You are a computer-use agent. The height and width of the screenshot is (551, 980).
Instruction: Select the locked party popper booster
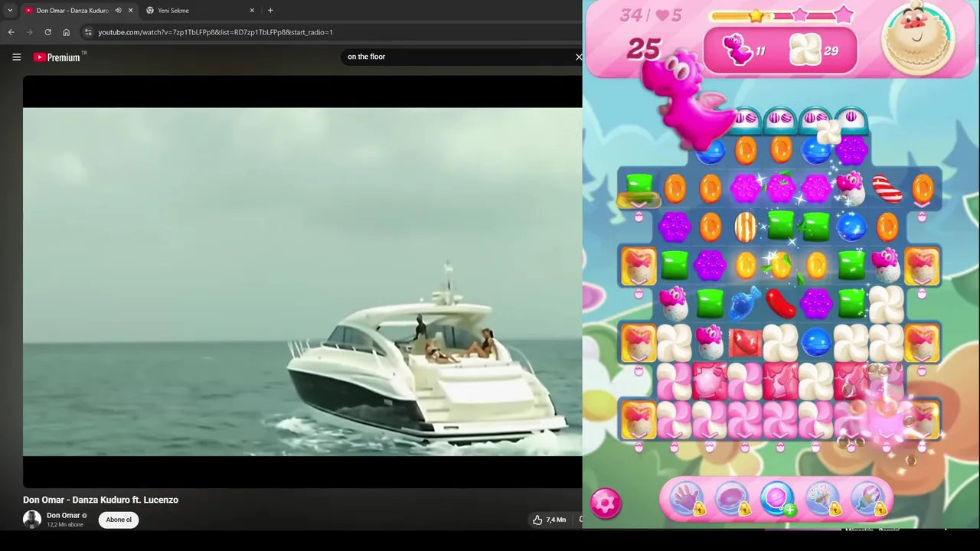[822, 499]
